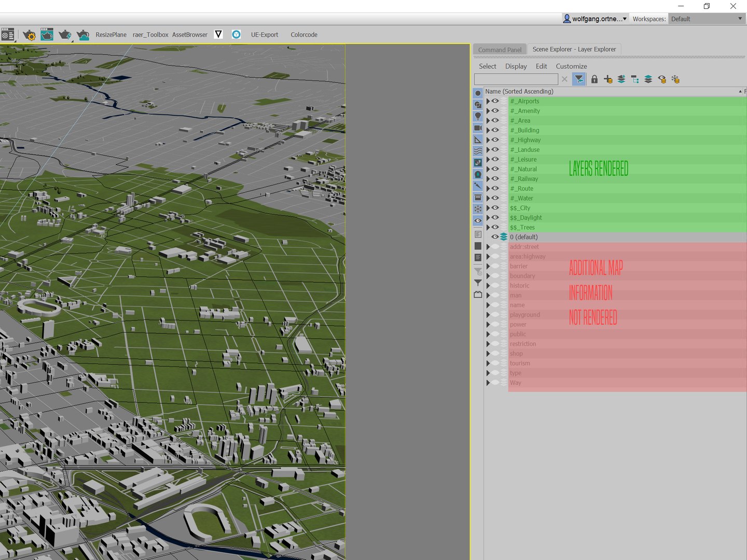Click the blue cube toolbar icon
The width and height of the screenshot is (747, 560).
coord(237,34)
